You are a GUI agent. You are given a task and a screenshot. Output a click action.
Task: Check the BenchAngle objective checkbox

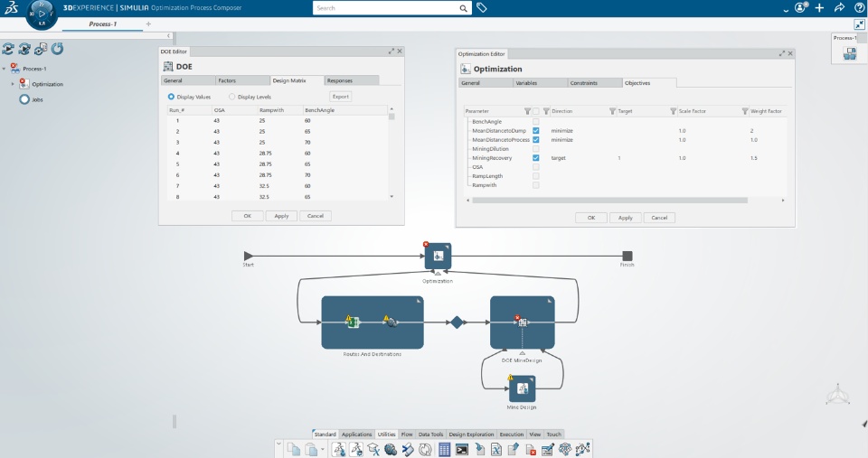[x=536, y=121]
